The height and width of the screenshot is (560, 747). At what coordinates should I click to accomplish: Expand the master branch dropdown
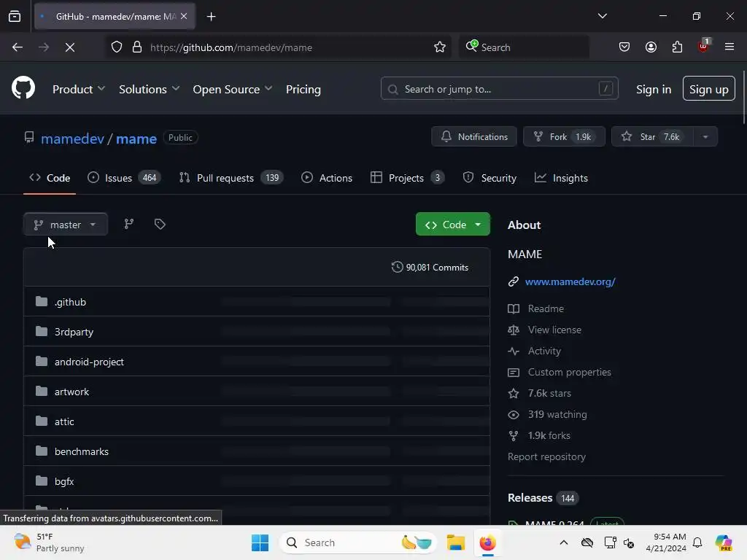(65, 225)
